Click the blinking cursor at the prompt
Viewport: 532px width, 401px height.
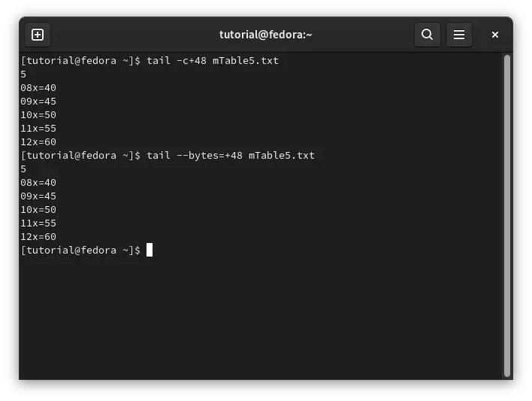150,250
